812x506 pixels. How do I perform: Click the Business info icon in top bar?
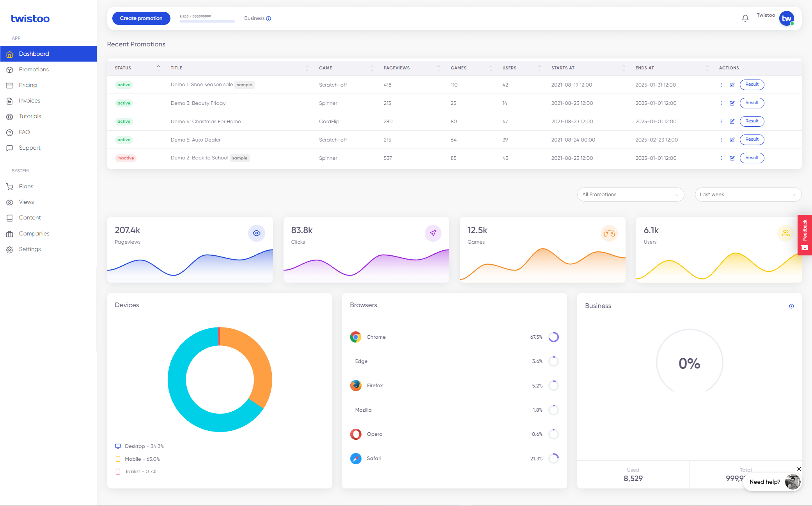click(268, 19)
